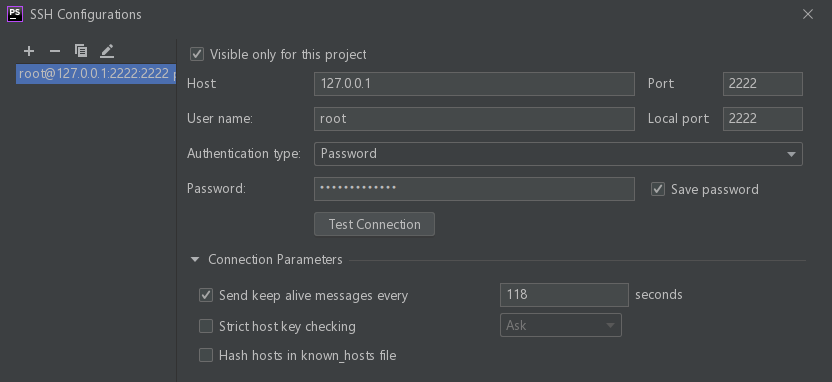Open the Ask host key dropdown
Image resolution: width=832 pixels, height=382 pixels.
point(560,325)
